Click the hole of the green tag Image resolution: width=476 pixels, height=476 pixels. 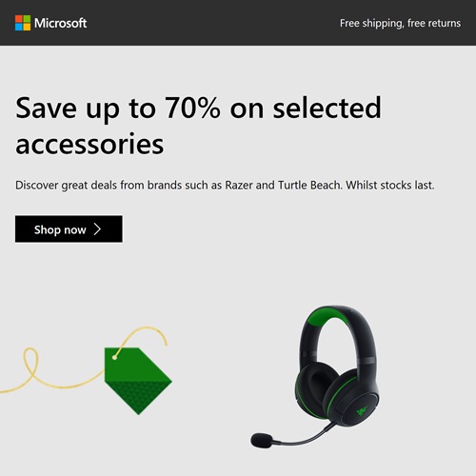(114, 358)
